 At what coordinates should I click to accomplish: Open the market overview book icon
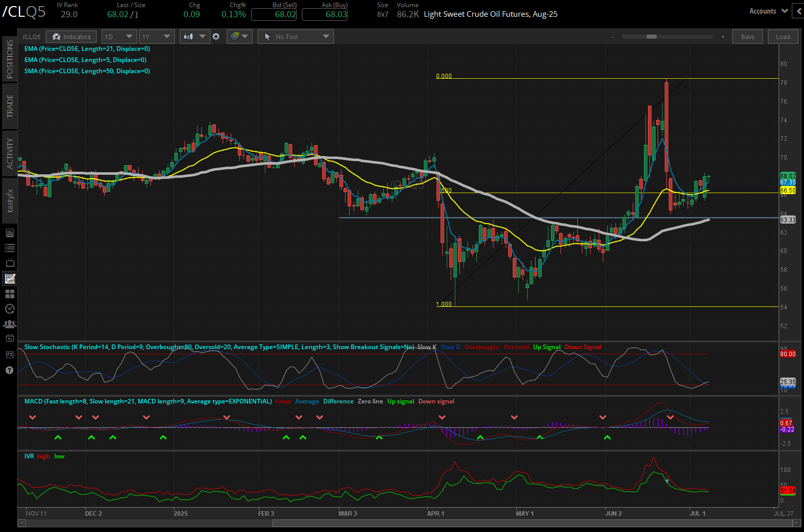pyautogui.click(x=10, y=233)
